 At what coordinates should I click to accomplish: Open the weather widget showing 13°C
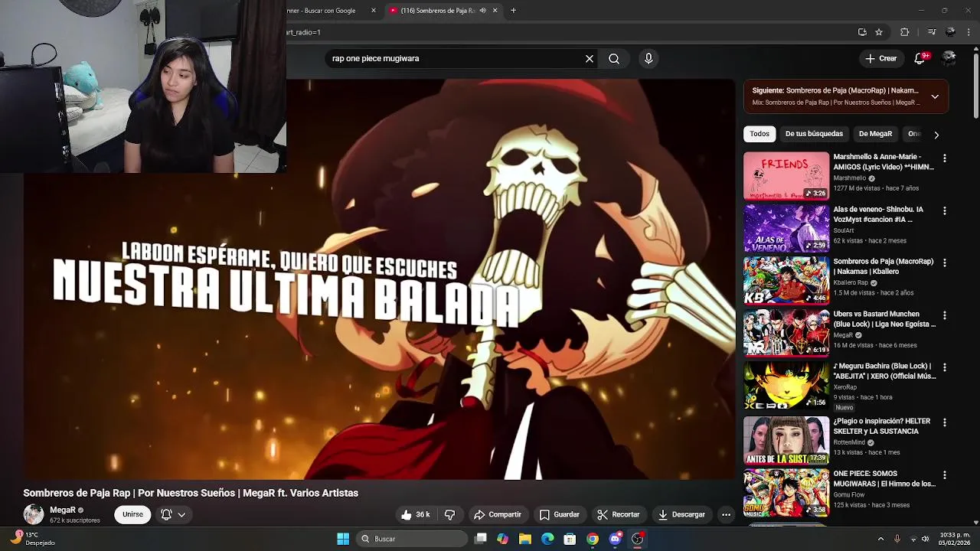coord(32,539)
